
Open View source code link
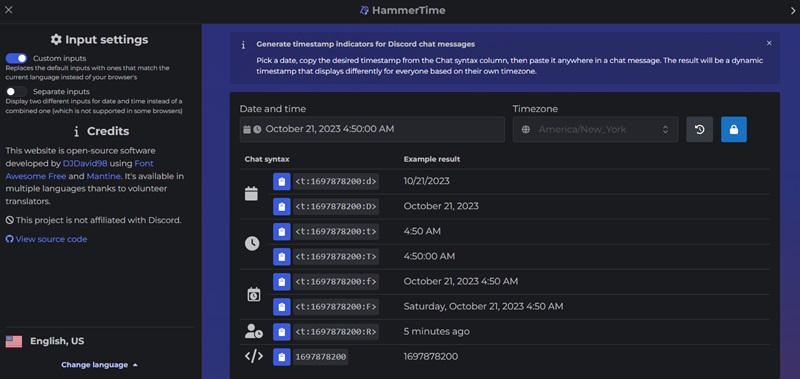pyautogui.click(x=51, y=239)
